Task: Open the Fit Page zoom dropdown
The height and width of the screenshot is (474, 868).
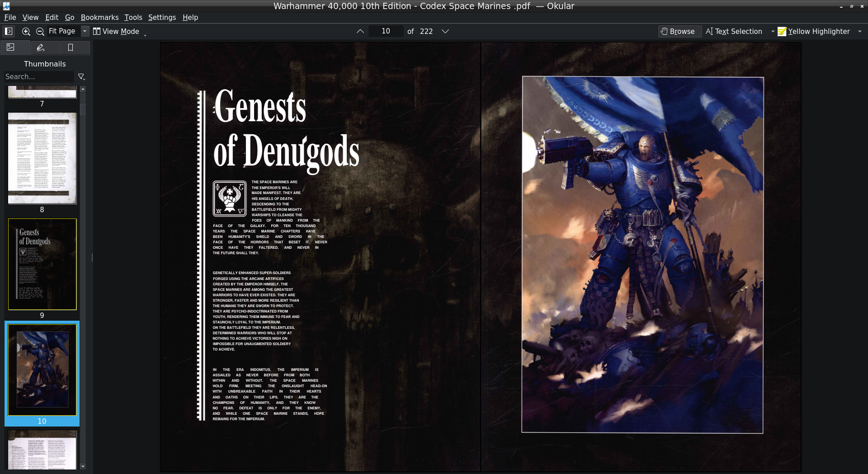Action: click(x=85, y=31)
